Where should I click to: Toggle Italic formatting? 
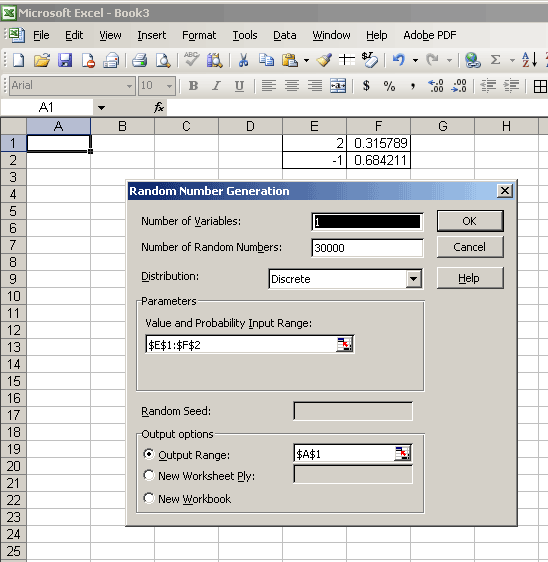[216, 86]
